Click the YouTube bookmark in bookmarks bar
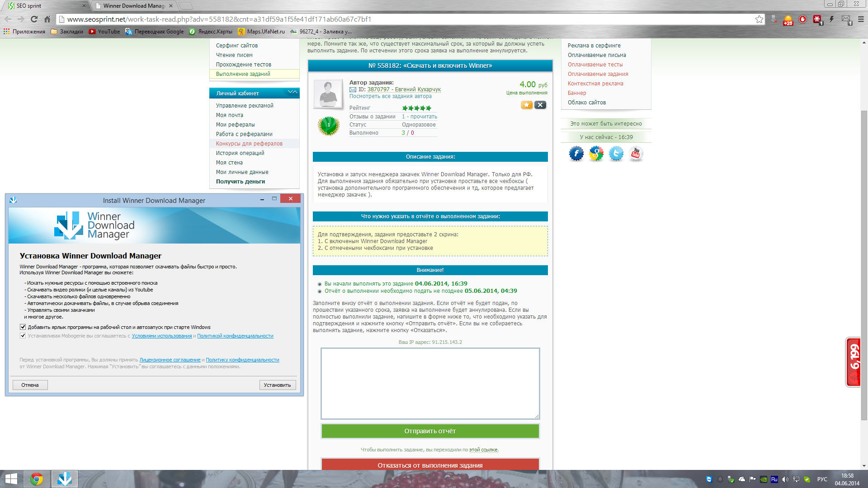Viewport: 868px width, 488px height. click(104, 32)
